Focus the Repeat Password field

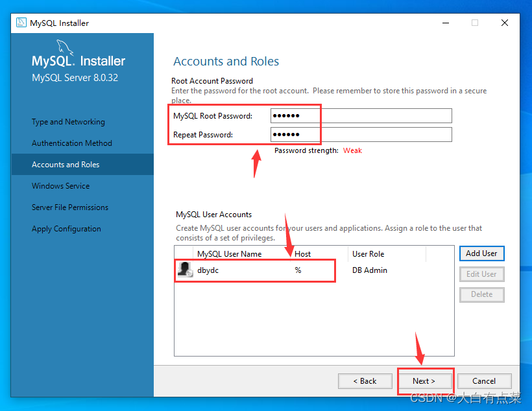(361, 134)
